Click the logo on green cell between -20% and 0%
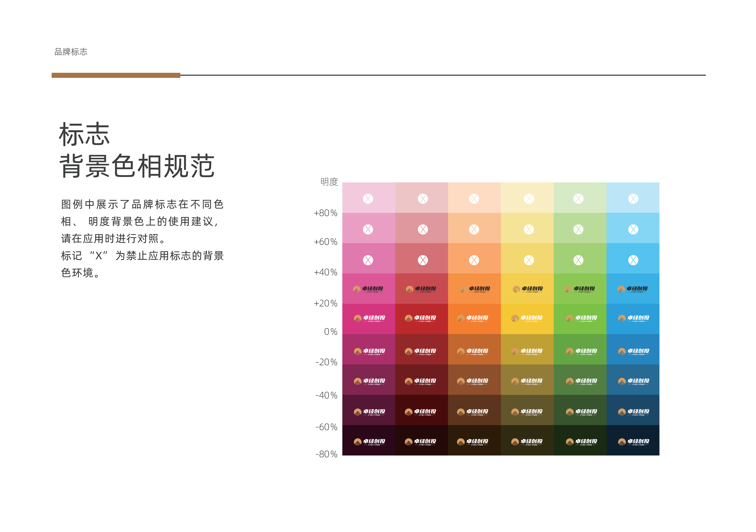The width and height of the screenshot is (756, 532). 581,352
